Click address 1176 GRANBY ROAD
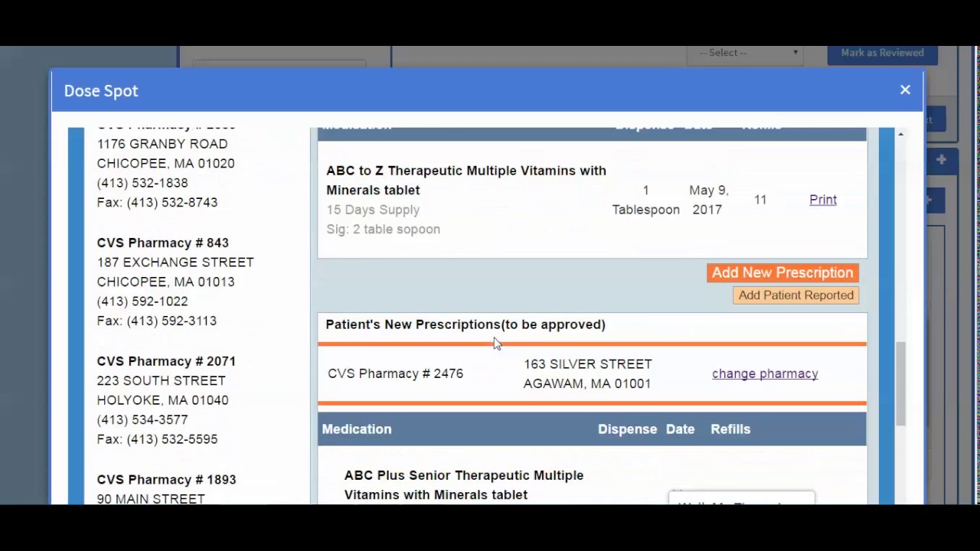The height and width of the screenshot is (551, 980). [x=162, y=144]
